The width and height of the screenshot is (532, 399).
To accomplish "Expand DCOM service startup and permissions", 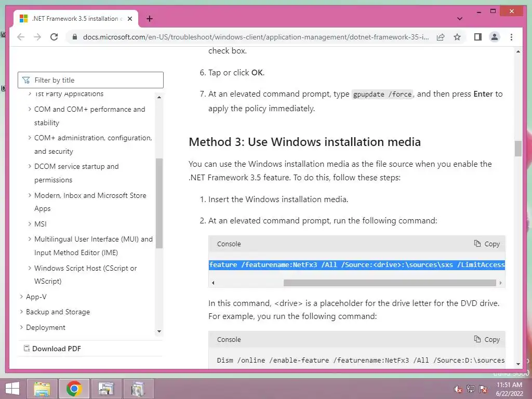I will click(x=30, y=166).
